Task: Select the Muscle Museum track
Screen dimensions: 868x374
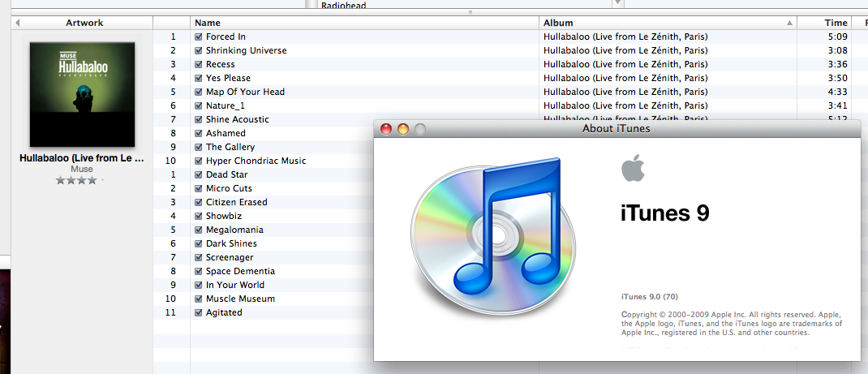Action: point(240,299)
